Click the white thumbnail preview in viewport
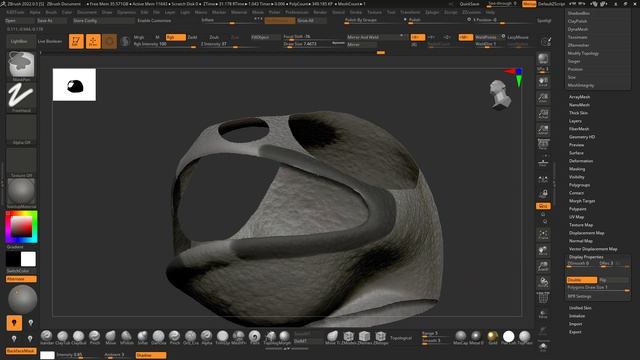The image size is (640, 360). pos(74,84)
